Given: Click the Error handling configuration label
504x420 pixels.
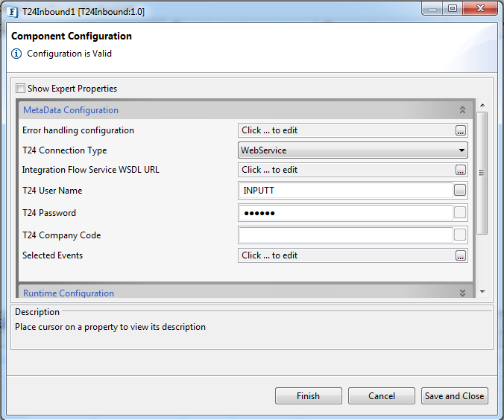Looking at the screenshot, I should tap(78, 130).
